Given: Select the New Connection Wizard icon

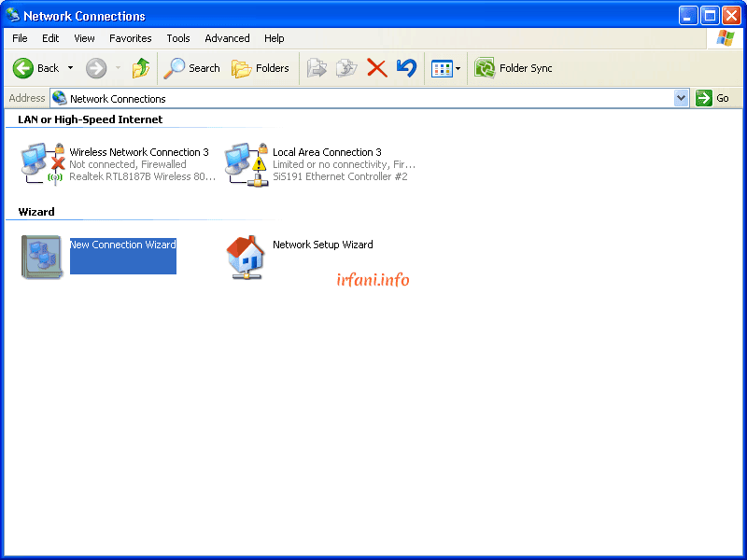Looking at the screenshot, I should pyautogui.click(x=42, y=257).
